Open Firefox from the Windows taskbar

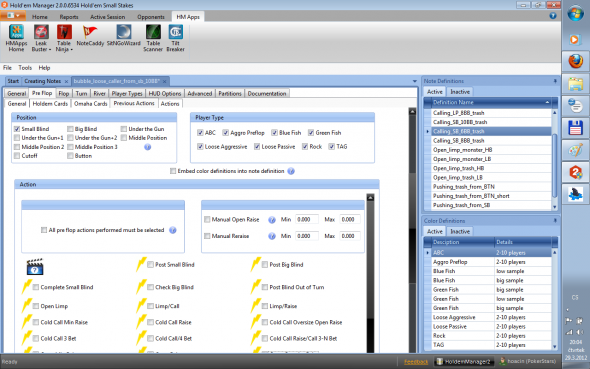point(575,61)
